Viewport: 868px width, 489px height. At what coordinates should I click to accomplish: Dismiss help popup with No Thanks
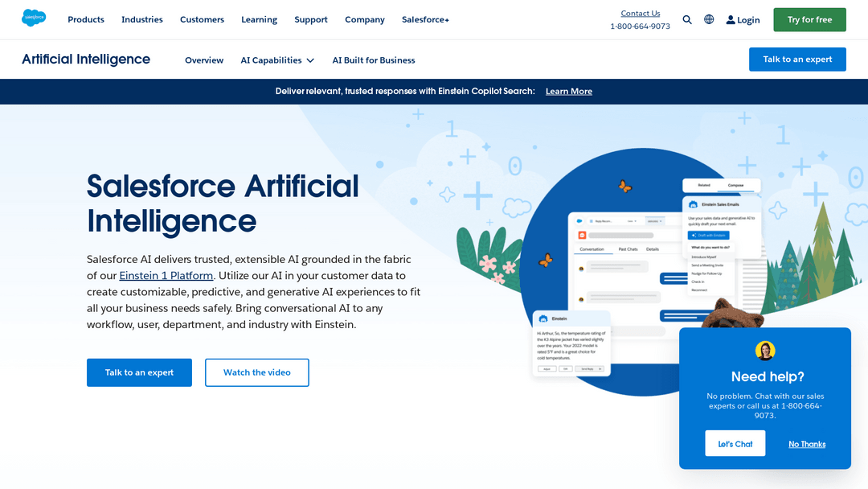(x=807, y=444)
